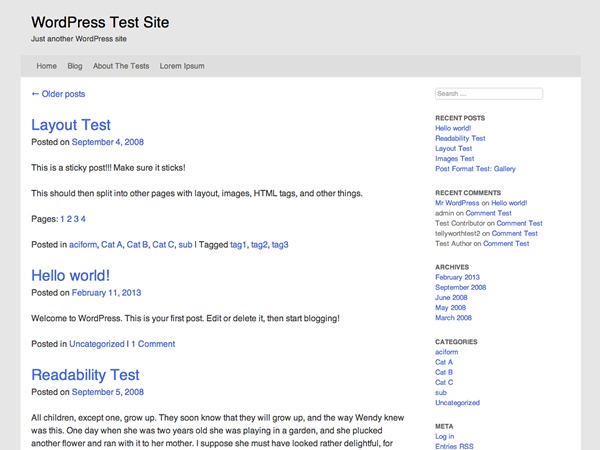Image resolution: width=600 pixels, height=450 pixels.
Task: Click Mr WordPress in Recent Comments
Action: click(457, 203)
